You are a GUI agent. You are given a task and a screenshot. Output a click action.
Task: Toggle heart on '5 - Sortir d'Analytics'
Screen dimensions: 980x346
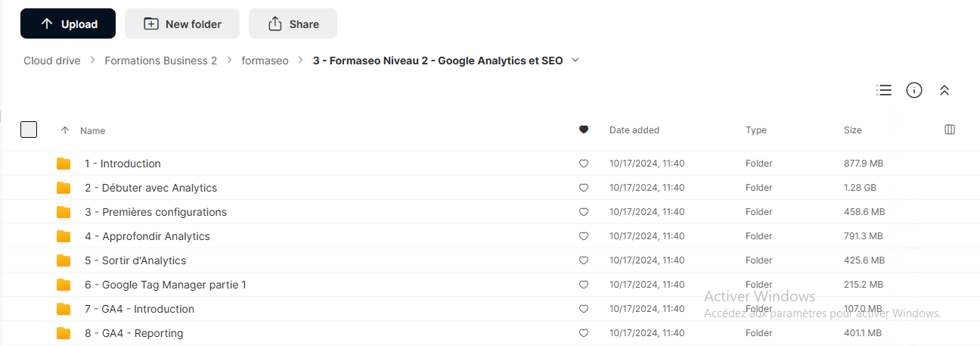[583, 260]
